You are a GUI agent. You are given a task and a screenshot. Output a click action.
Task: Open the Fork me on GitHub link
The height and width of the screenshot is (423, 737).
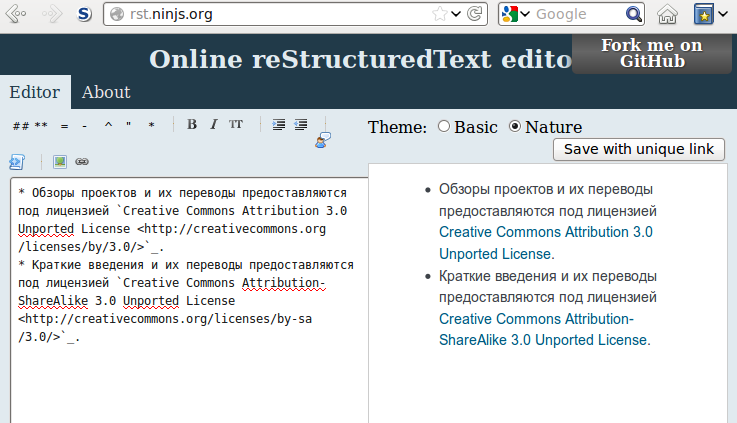click(x=651, y=53)
